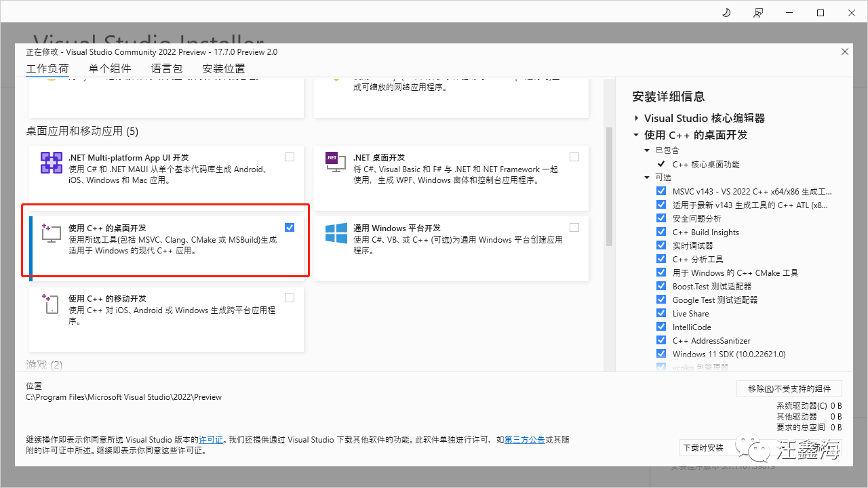The image size is (868, 488).
Task: Click the 要求的总空间 0 B line
Action: 809,427
